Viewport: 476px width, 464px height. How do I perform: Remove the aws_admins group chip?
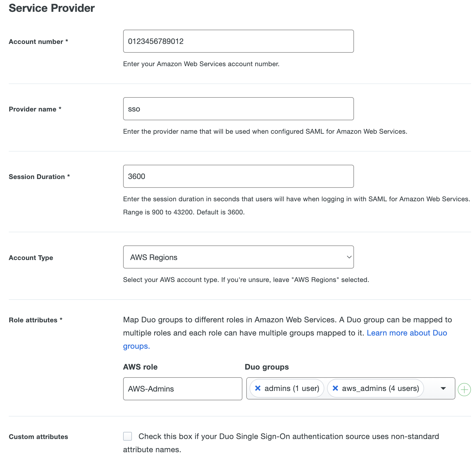(x=335, y=388)
